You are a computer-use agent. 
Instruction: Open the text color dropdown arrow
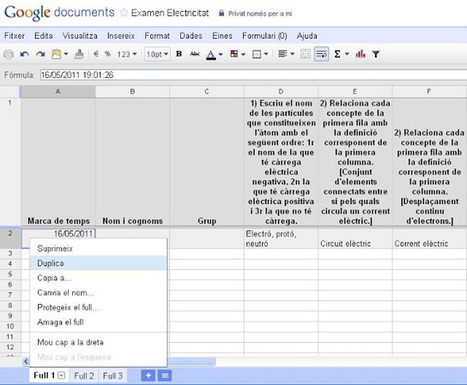220,54
